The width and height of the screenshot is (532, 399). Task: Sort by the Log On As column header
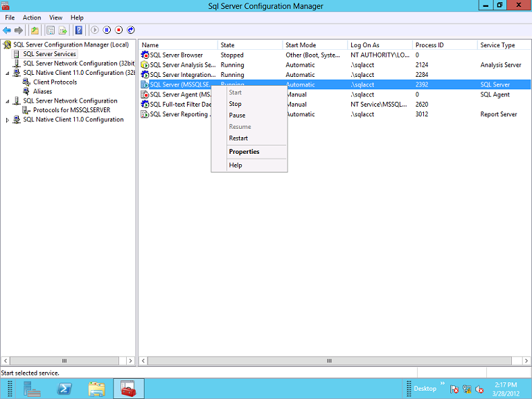point(380,45)
